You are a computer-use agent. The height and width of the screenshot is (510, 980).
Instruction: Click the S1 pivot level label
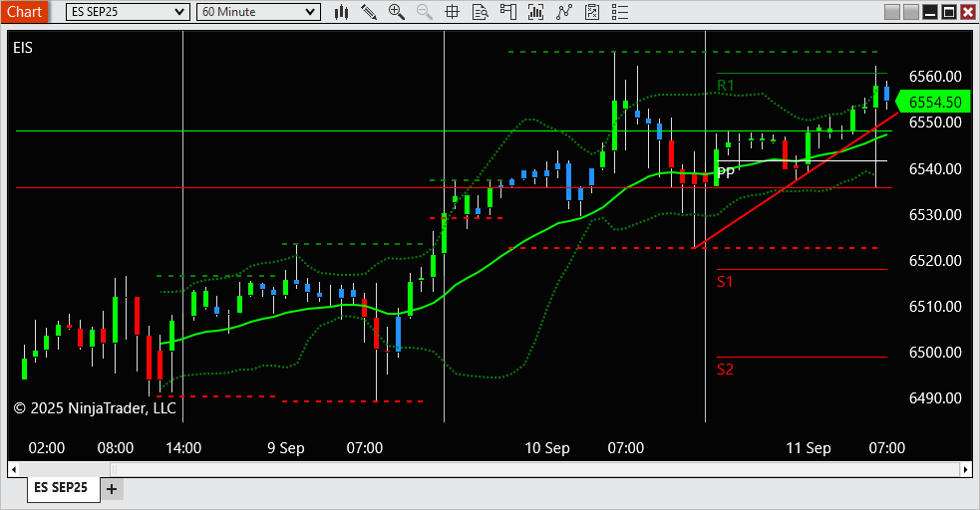pyautogui.click(x=725, y=282)
